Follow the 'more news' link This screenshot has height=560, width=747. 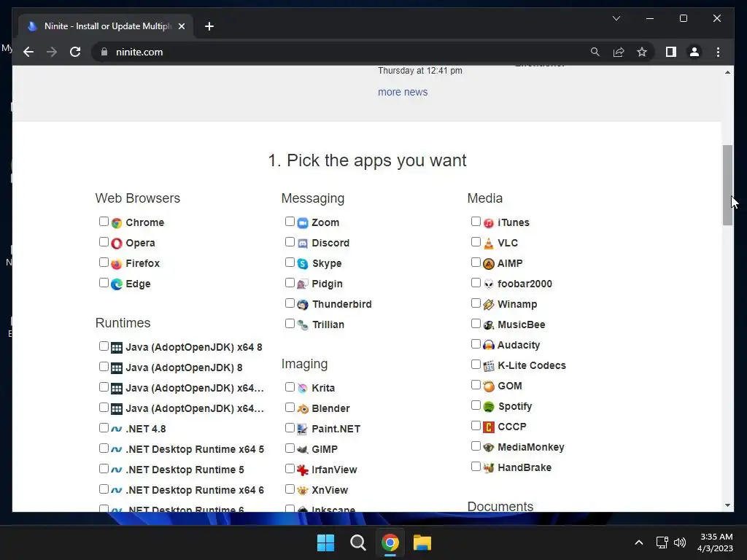(403, 92)
